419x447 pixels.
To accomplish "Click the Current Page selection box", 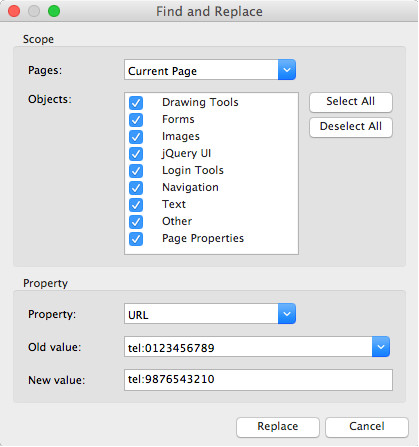I will tap(201, 70).
